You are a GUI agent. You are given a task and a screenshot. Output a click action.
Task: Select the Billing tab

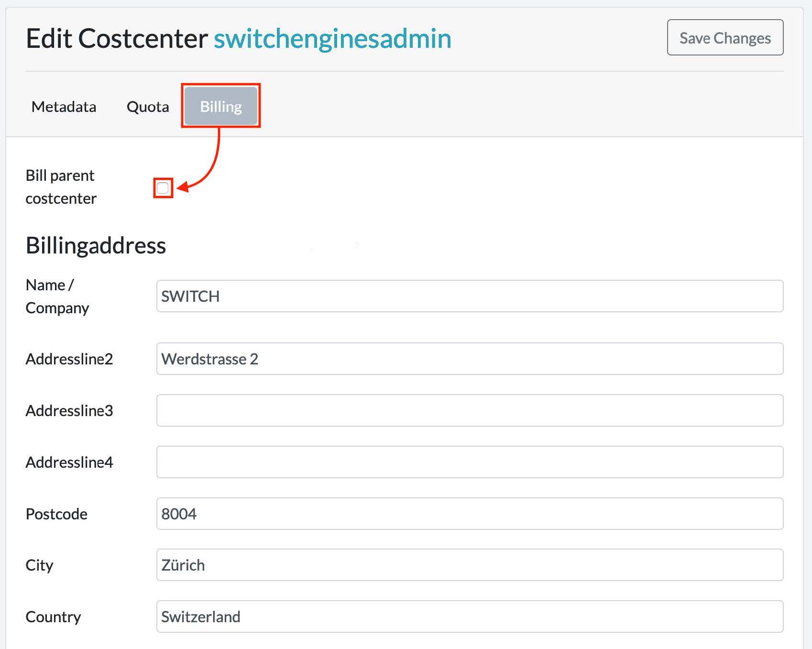coord(221,106)
